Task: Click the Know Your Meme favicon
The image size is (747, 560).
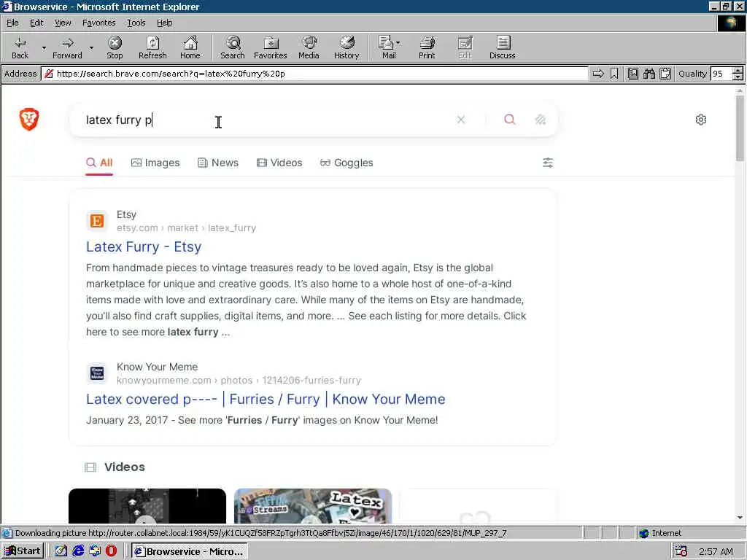Action: tap(97, 373)
